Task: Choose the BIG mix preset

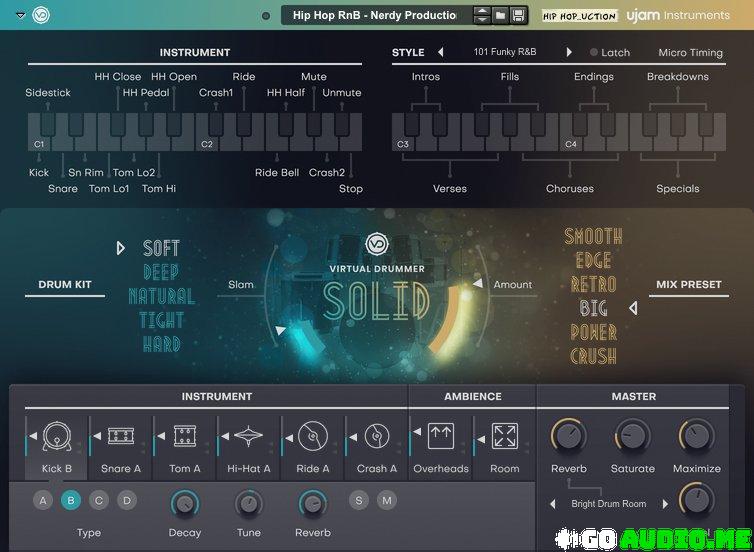Action: 593,308
